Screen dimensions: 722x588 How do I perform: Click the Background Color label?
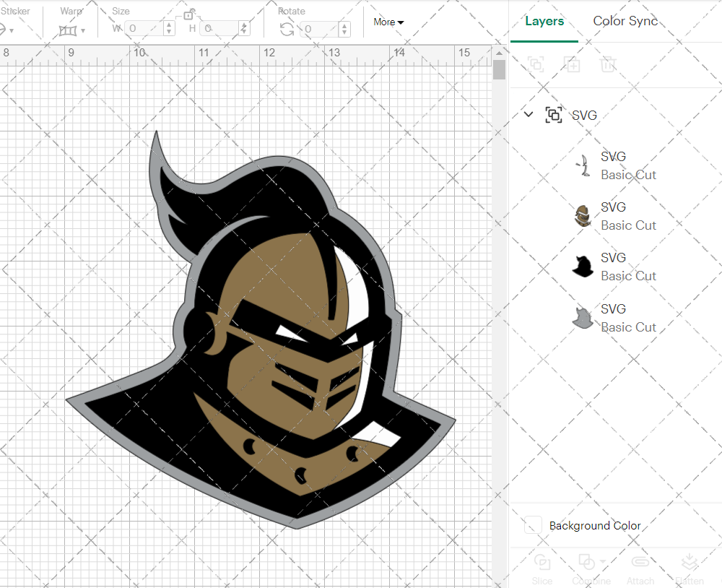595,525
